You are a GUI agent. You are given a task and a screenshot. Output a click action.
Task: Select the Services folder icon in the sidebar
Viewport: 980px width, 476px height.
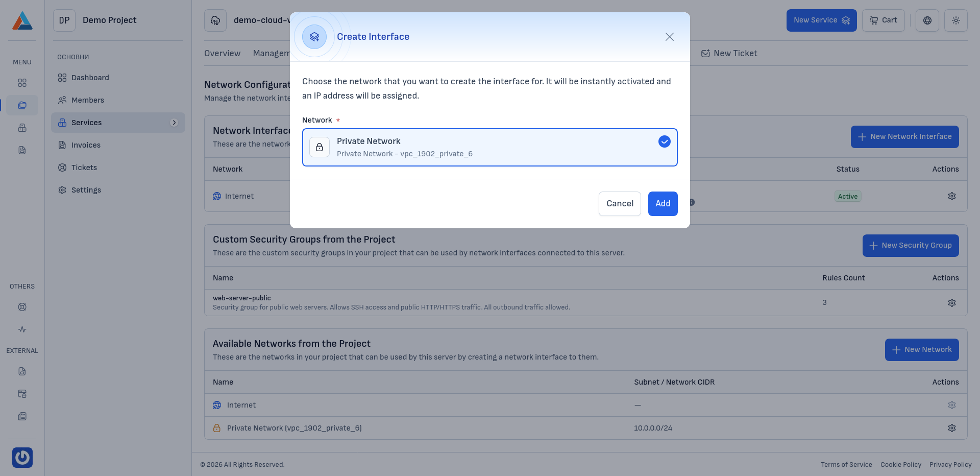[x=22, y=105]
